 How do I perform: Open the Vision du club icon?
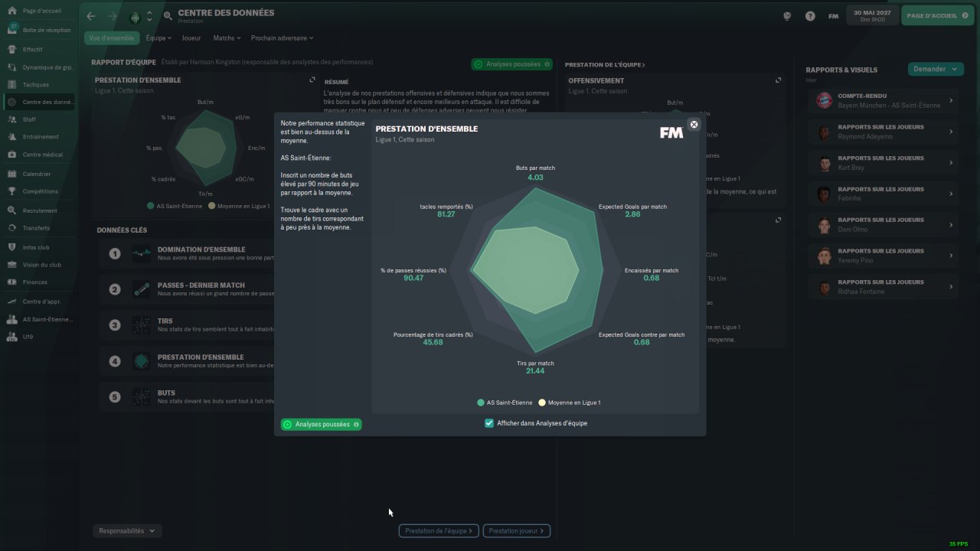(12, 265)
